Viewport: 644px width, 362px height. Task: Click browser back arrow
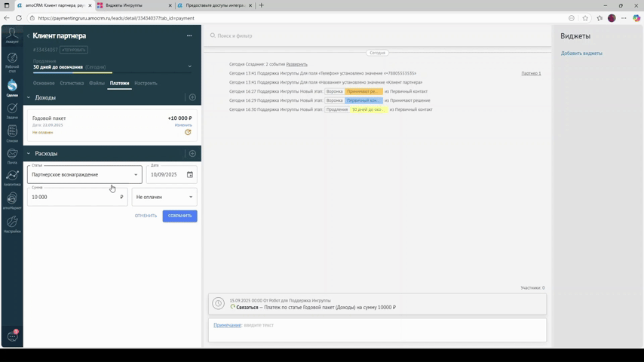(x=7, y=18)
